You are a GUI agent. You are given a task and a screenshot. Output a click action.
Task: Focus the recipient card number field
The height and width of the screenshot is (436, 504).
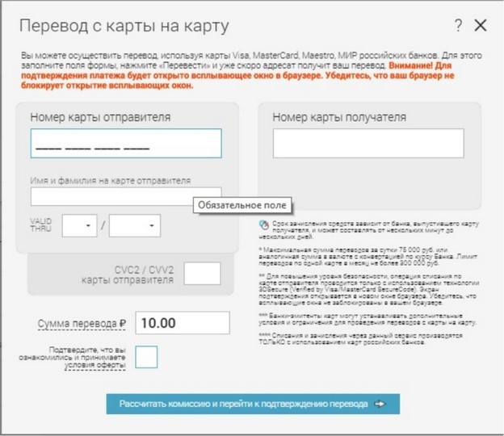point(368,143)
